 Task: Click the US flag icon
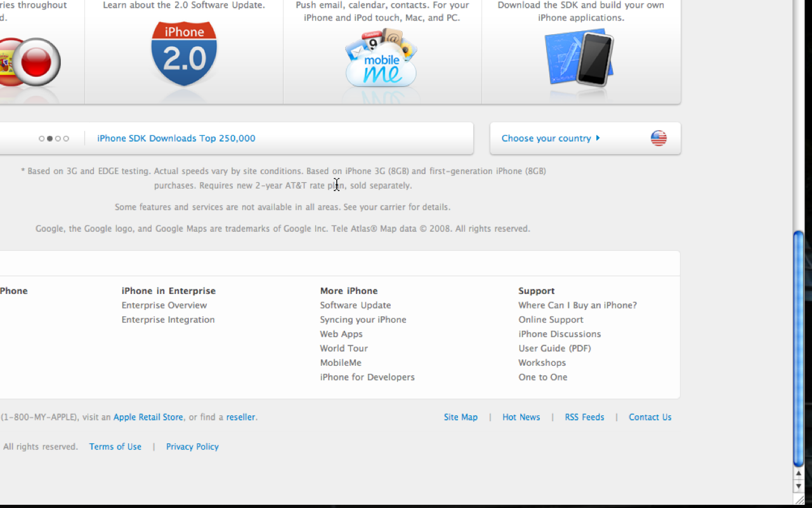pos(658,138)
